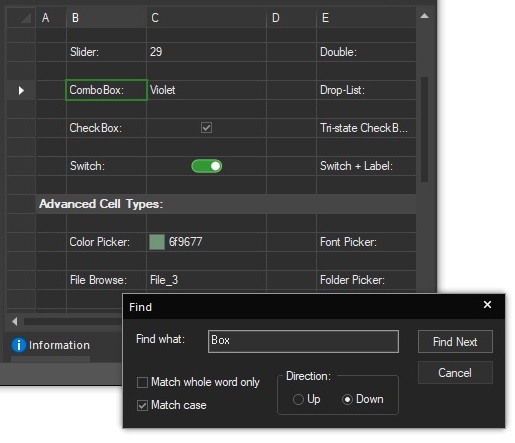Click the blue Information icon
This screenshot has width=515, height=443.
point(19,345)
